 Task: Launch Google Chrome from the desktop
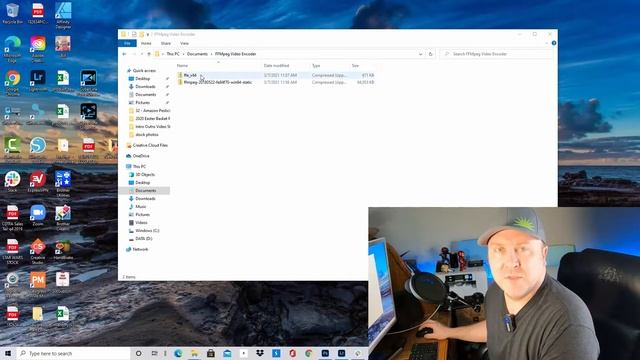[x=12, y=83]
